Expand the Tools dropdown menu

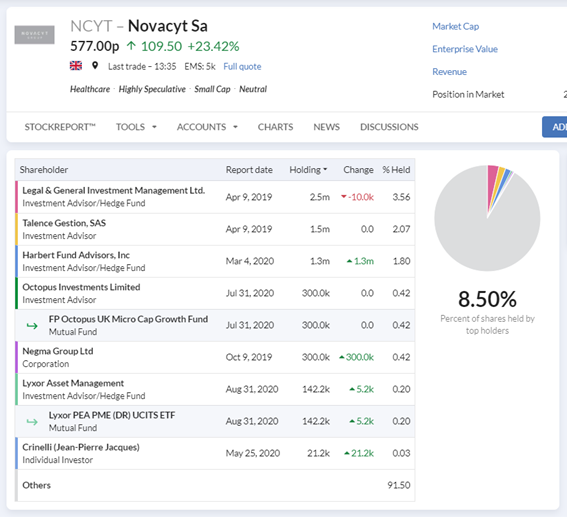point(136,127)
